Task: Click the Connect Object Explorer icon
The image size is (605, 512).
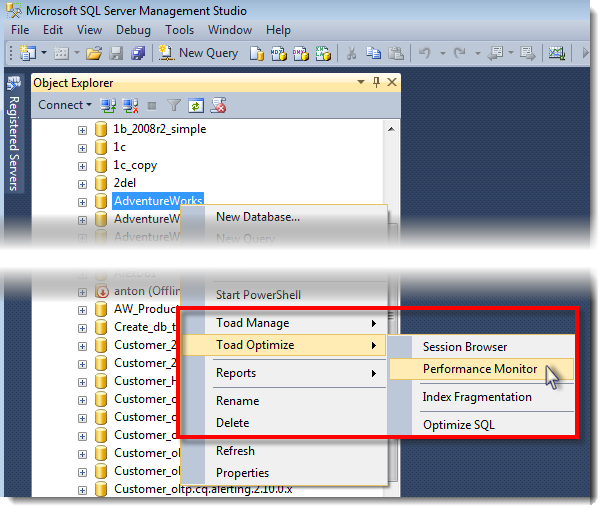Action: 108,105
